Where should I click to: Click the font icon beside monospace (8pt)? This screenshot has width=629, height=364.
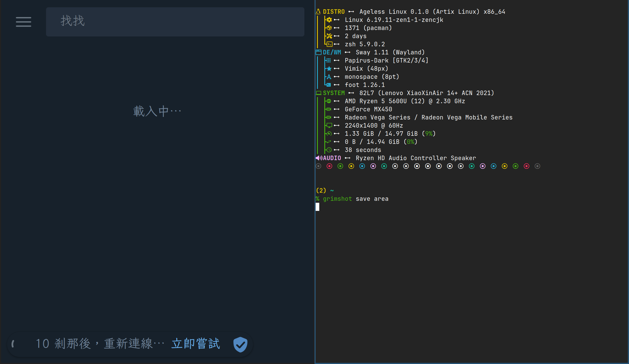[329, 77]
